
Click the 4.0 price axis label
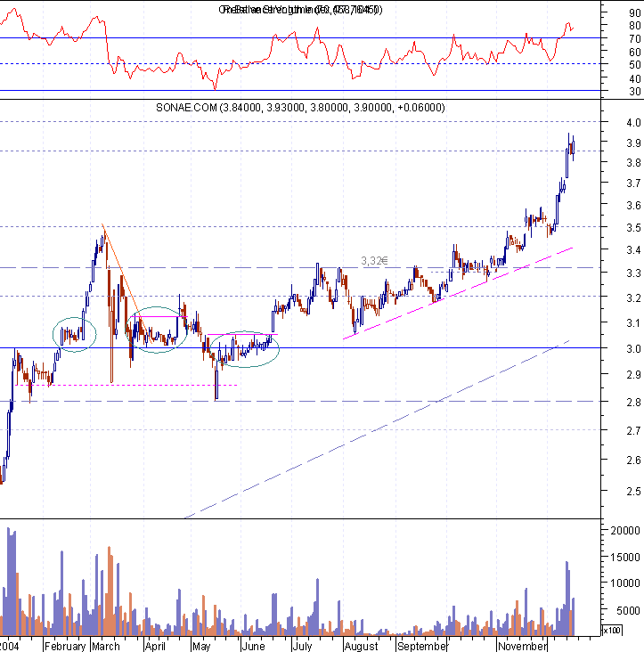tap(633, 123)
